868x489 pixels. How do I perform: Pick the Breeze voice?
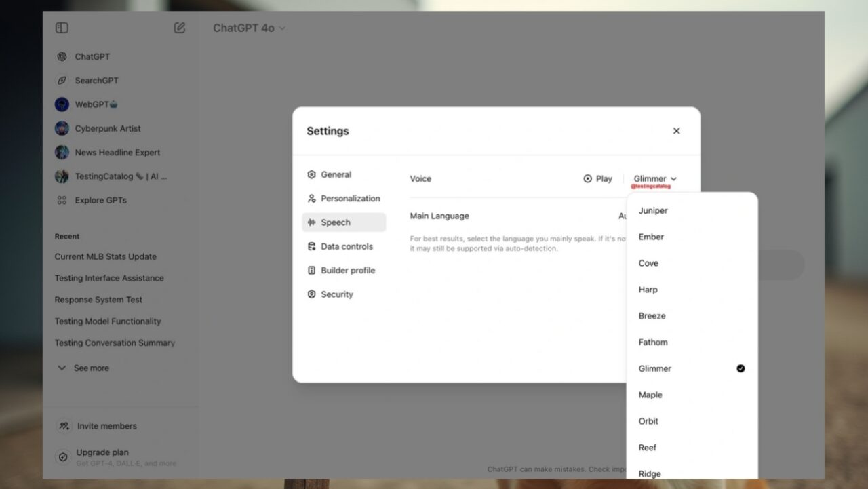pyautogui.click(x=692, y=316)
